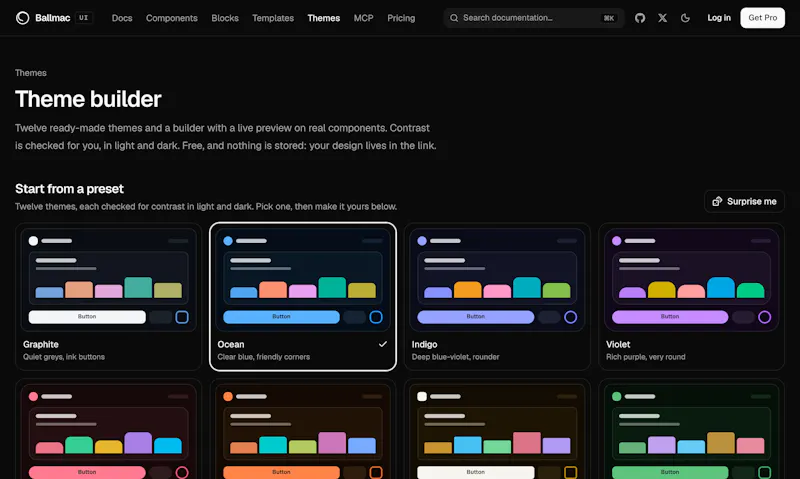The image size is (800, 479).
Task: Click the "Start from a preset" heading
Action: (x=69, y=189)
